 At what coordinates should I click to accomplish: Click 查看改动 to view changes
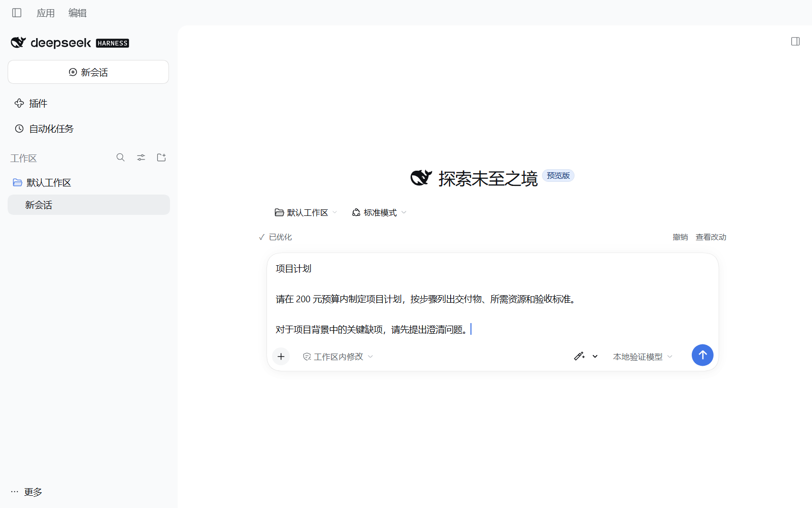(x=710, y=237)
